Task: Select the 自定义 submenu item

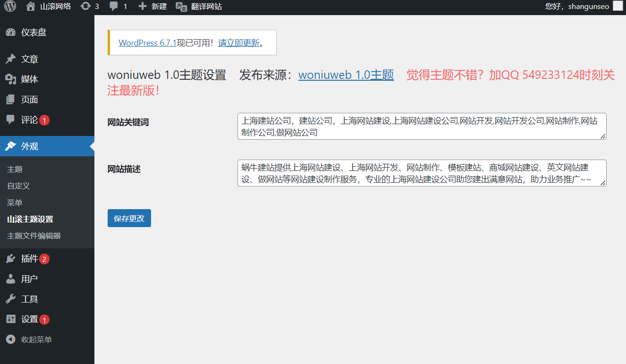Action: (x=19, y=186)
